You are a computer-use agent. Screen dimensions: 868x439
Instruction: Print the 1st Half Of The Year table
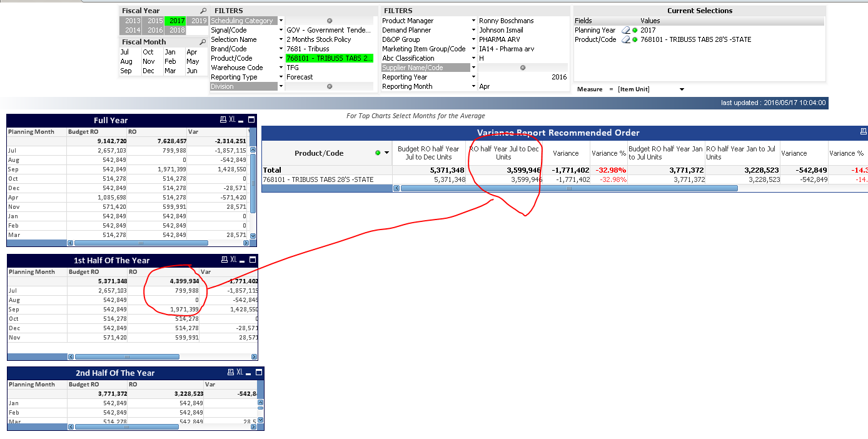coord(224,260)
